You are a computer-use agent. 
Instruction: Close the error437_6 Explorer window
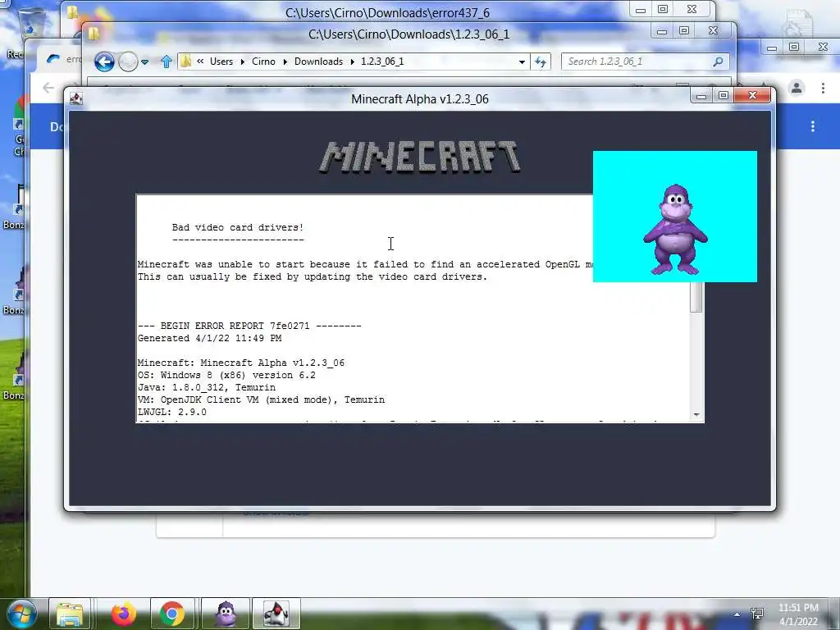(692, 9)
